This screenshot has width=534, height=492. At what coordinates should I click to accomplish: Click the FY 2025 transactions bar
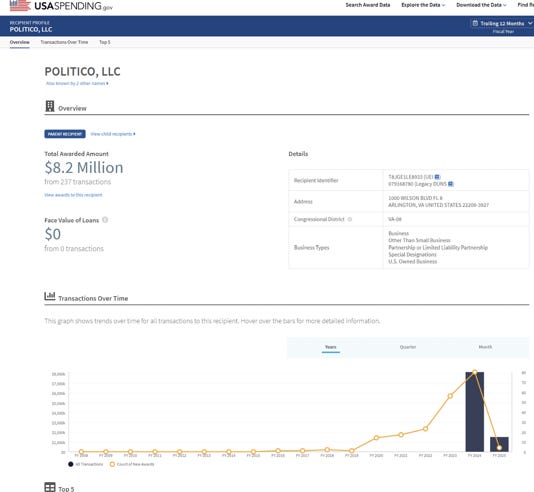click(x=499, y=444)
